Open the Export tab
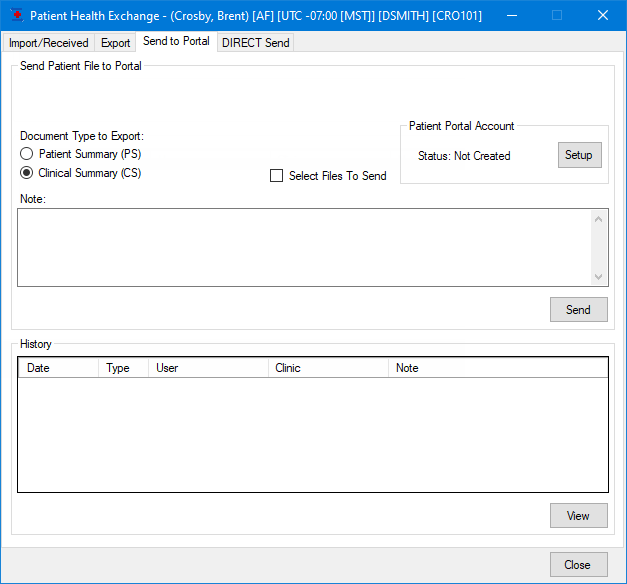The height and width of the screenshot is (584, 627). (x=115, y=42)
